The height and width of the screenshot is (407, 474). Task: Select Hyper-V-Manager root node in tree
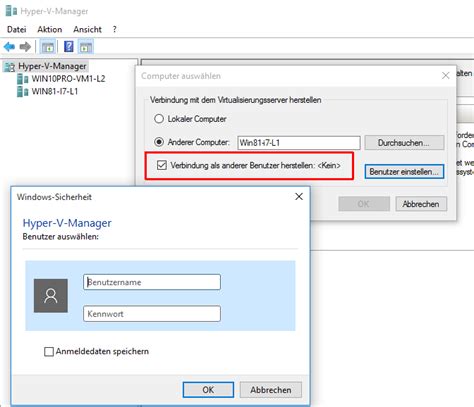click(52, 66)
